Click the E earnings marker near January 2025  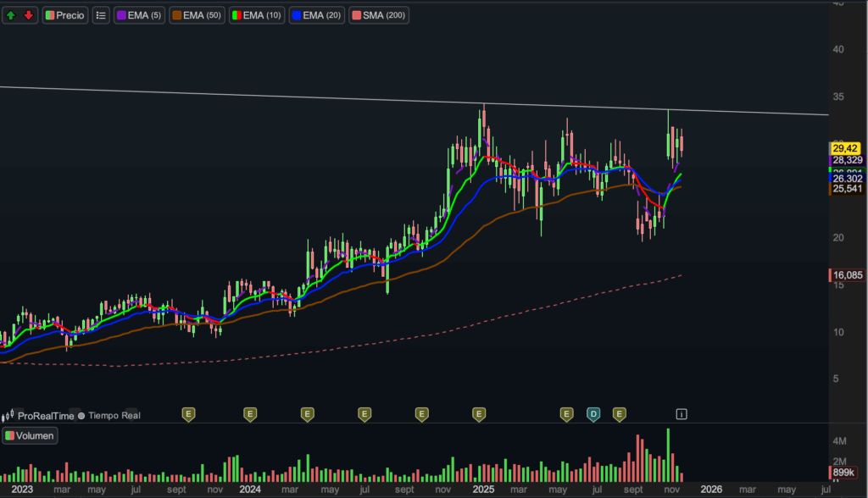479,413
